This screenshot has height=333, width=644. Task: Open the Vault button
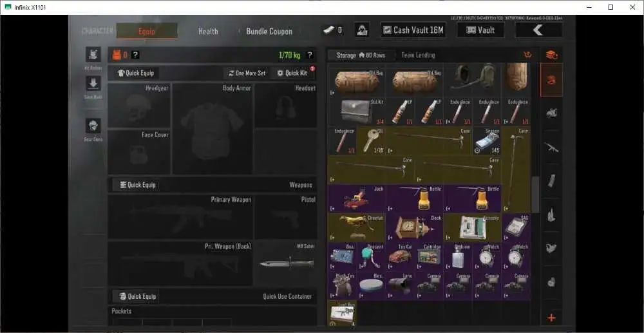click(x=480, y=30)
